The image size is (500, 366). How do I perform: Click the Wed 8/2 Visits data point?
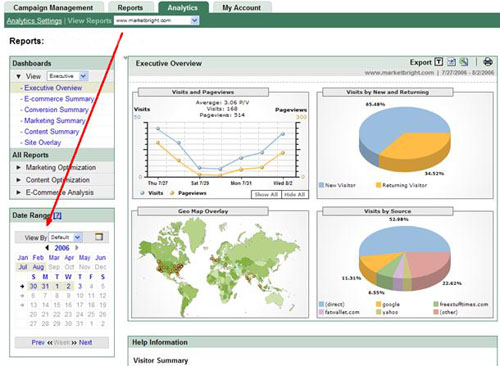[283, 134]
